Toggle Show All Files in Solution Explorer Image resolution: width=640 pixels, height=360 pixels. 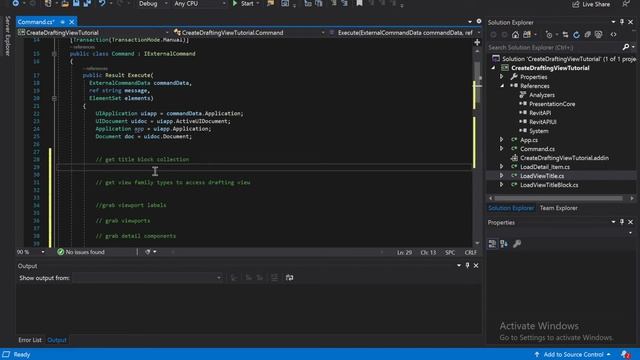coord(598,35)
